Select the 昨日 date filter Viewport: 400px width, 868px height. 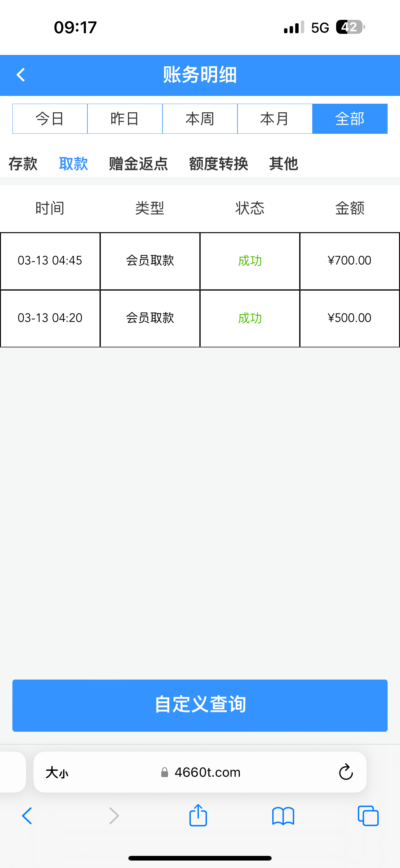(125, 119)
